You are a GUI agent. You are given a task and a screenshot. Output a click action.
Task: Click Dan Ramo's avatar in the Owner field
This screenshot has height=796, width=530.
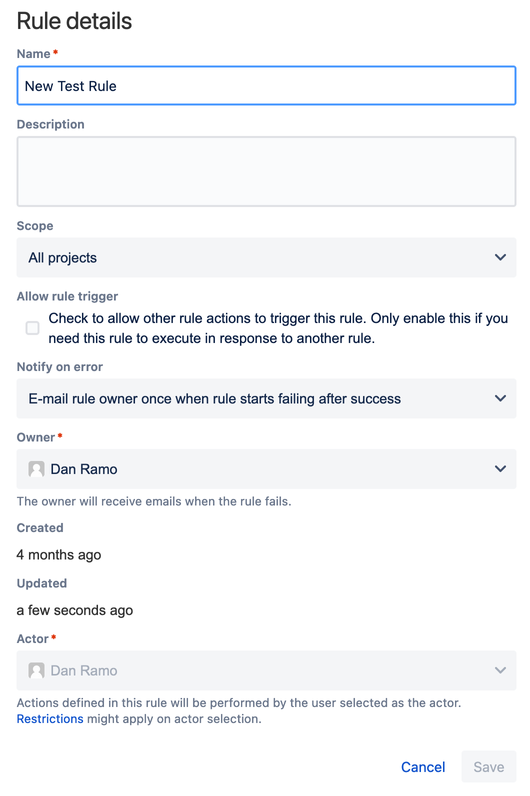click(36, 469)
